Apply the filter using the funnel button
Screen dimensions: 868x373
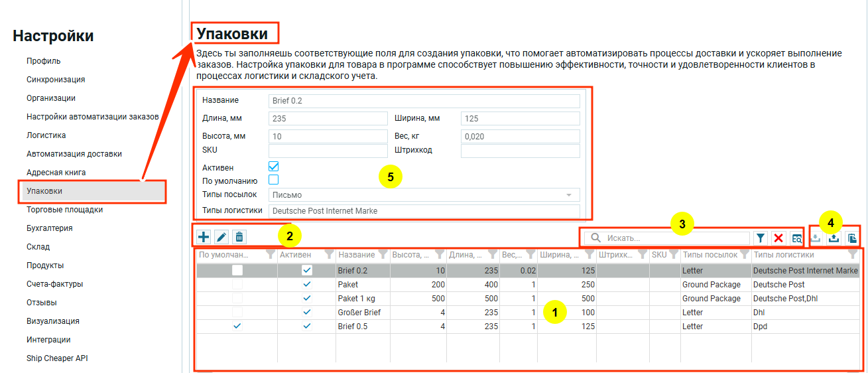(x=761, y=238)
